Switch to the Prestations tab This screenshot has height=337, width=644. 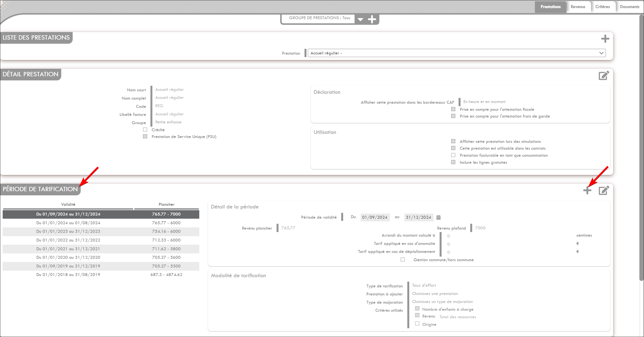click(x=550, y=7)
